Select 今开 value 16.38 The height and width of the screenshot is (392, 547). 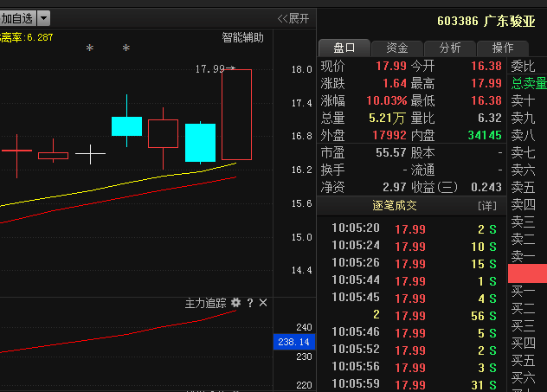(x=486, y=66)
